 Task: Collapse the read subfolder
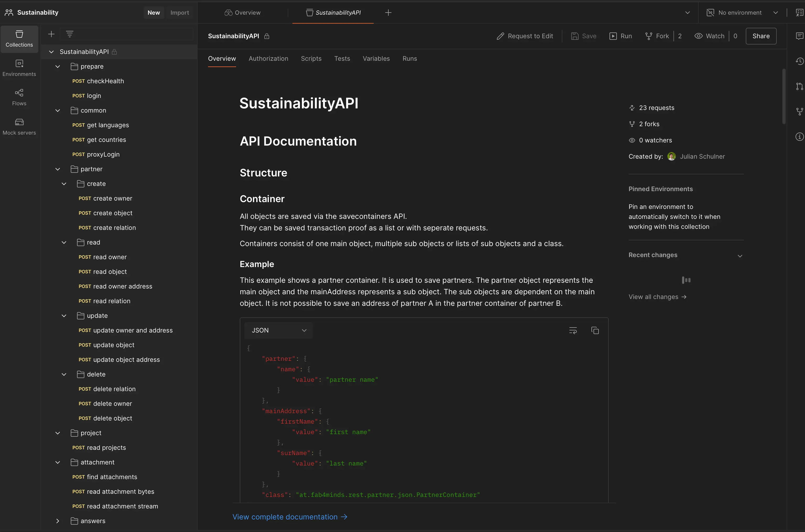pyautogui.click(x=64, y=243)
